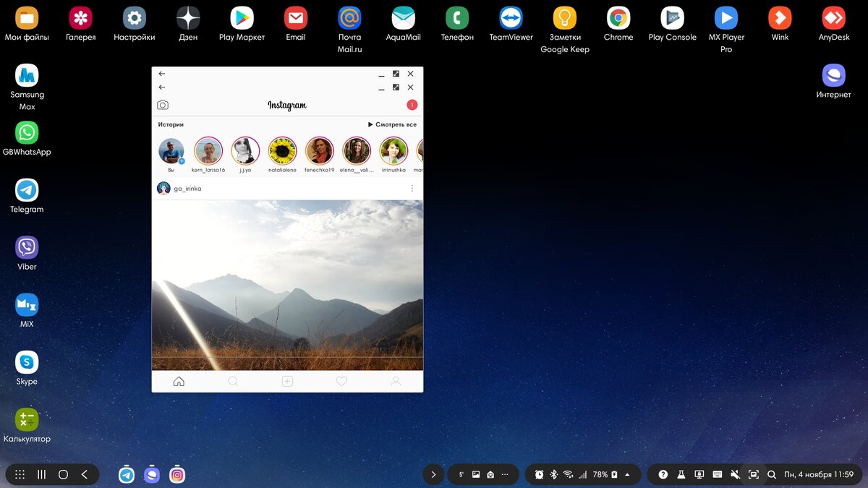Open Instagram search

coord(233,380)
